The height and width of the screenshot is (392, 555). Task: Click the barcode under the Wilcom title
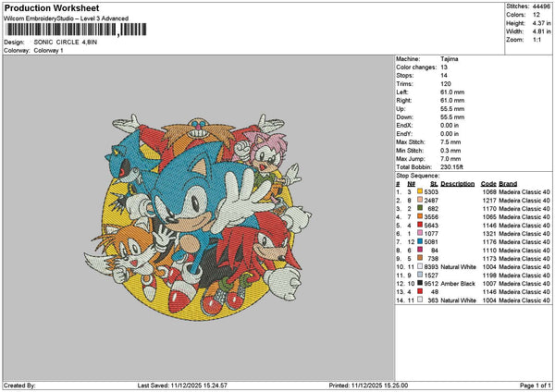point(76,30)
